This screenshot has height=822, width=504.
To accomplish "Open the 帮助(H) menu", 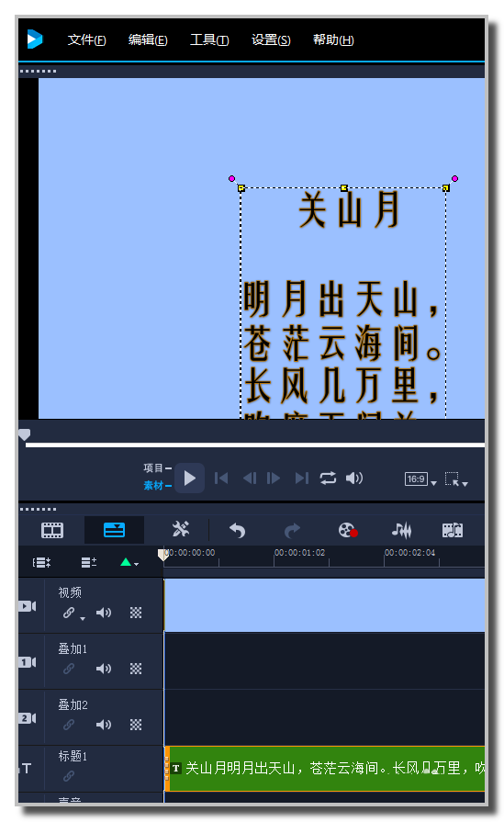I will pos(333,39).
